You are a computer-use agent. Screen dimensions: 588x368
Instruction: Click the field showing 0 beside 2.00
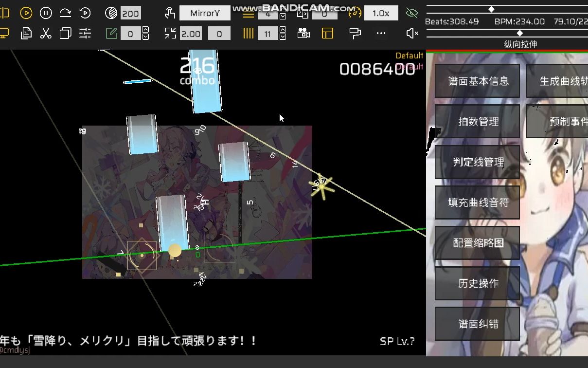[219, 34]
